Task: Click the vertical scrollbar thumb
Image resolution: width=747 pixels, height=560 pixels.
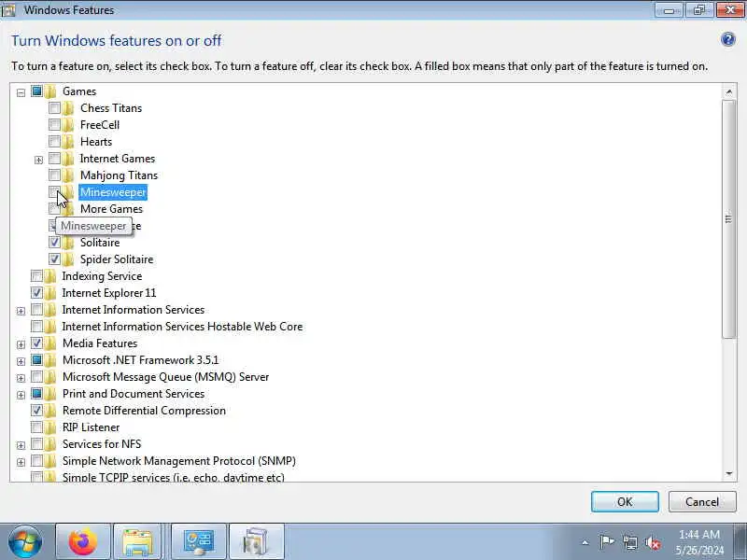Action: 728,219
